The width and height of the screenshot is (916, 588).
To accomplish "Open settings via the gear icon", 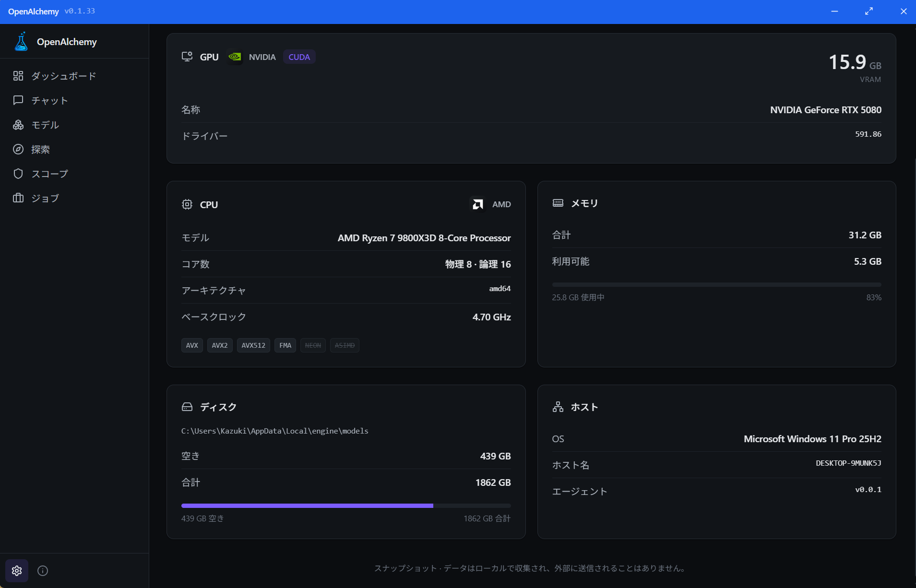I will click(17, 571).
